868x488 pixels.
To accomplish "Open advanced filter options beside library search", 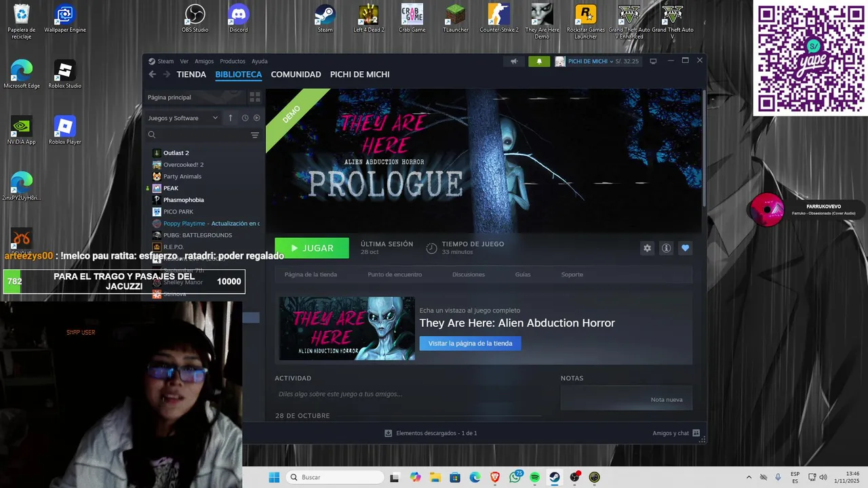I will (255, 135).
